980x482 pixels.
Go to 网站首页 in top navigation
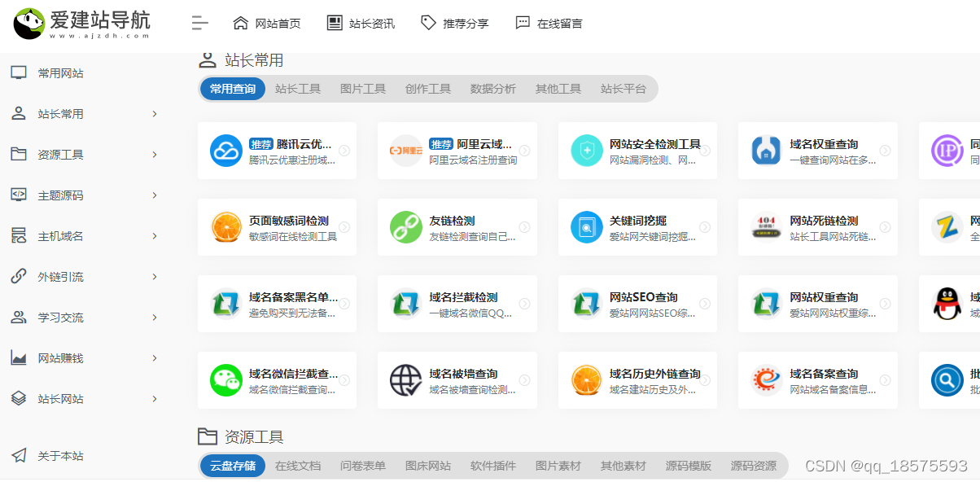click(266, 24)
